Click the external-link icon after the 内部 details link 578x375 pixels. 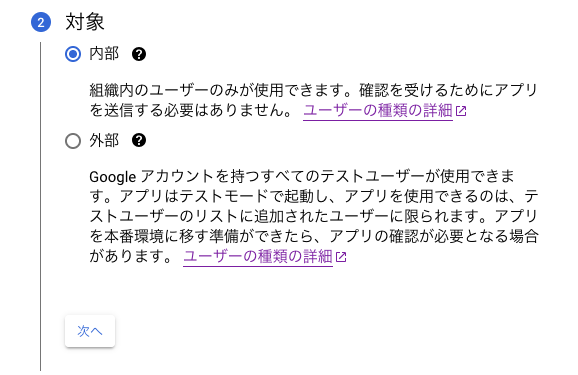pyautogui.click(x=461, y=111)
